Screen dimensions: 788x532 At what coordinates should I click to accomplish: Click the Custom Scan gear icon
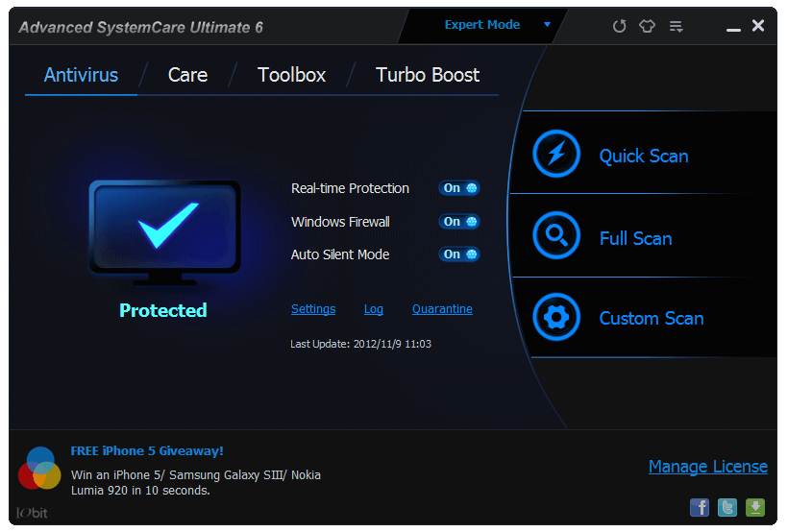coord(556,317)
